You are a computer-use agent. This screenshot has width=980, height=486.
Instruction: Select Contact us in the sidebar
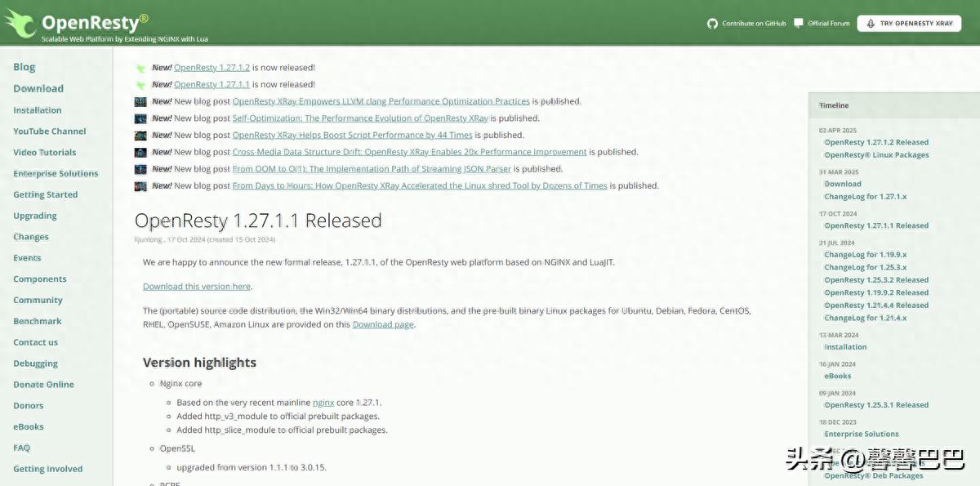click(x=36, y=343)
